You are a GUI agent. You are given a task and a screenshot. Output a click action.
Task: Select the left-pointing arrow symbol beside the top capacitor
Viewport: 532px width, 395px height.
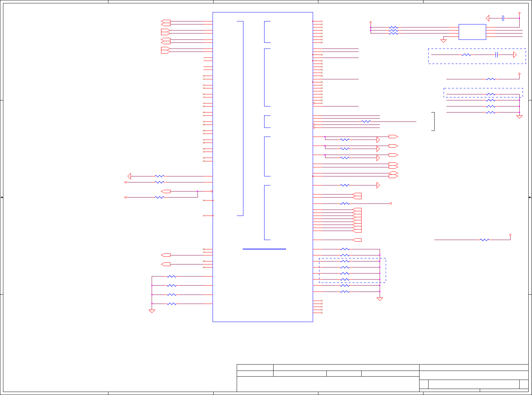coord(488,18)
